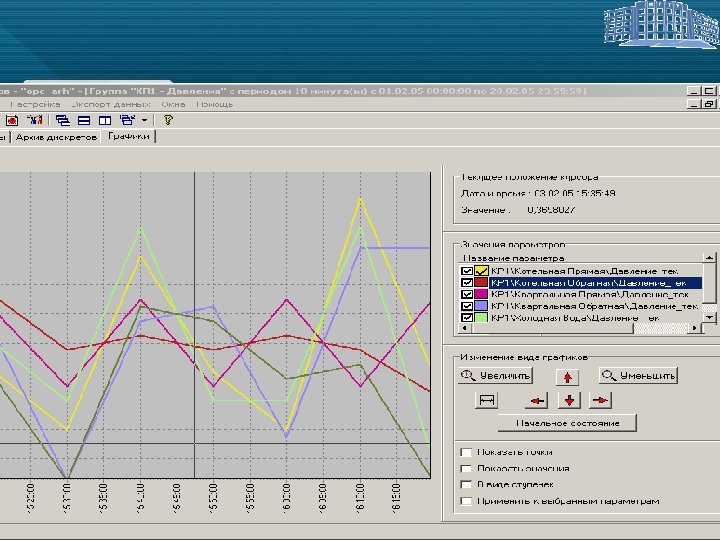Cascade windows using the toolbar icon
The width and height of the screenshot is (720, 540).
[62, 120]
